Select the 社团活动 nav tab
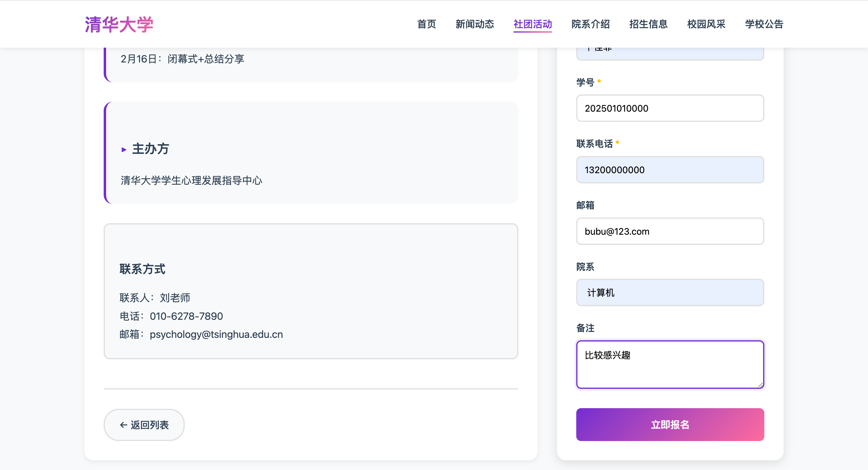 tap(532, 24)
